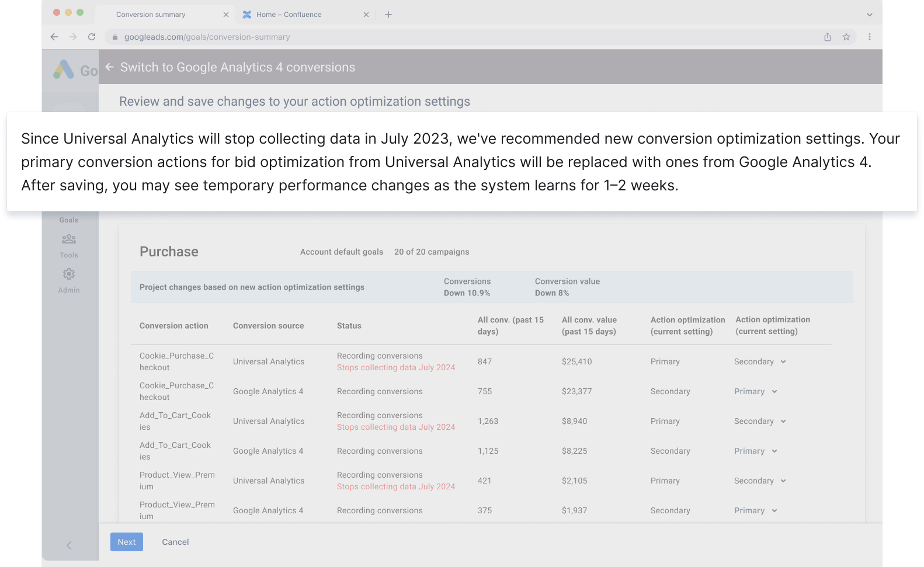
Task: Click the 1,263 conversions value
Action: tap(488, 421)
